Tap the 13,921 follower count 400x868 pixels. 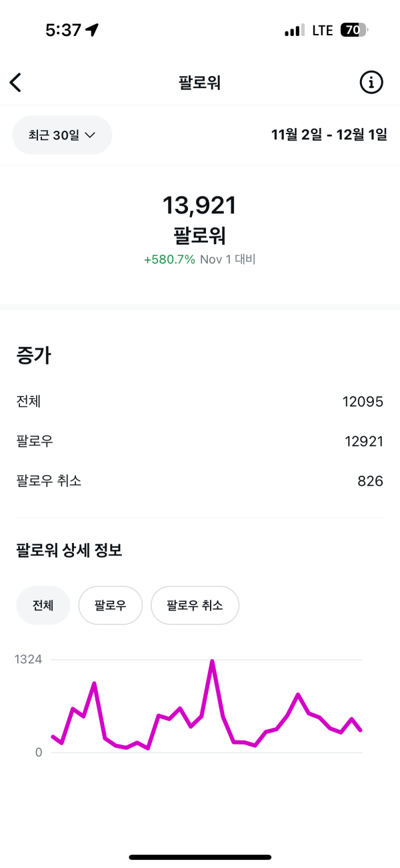[x=199, y=205]
